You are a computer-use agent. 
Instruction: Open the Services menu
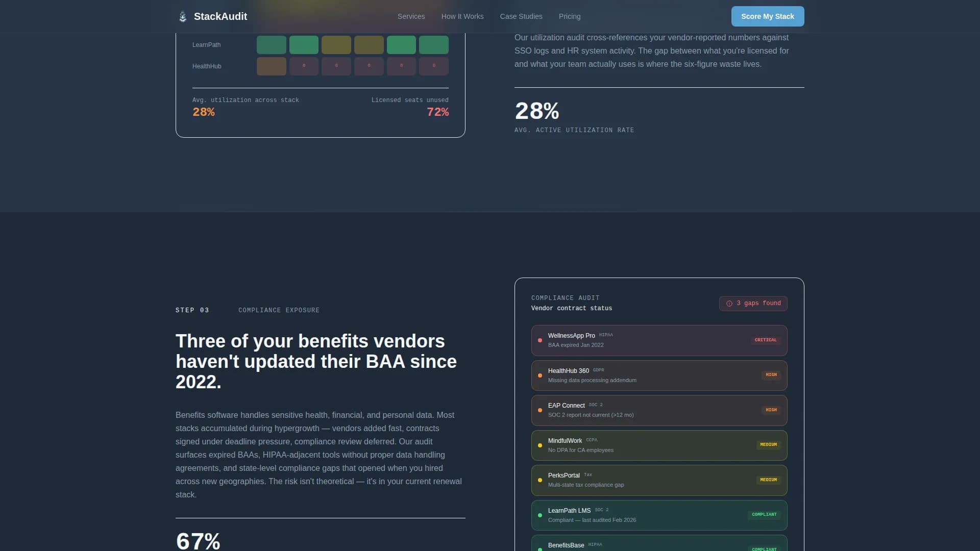pyautogui.click(x=411, y=16)
